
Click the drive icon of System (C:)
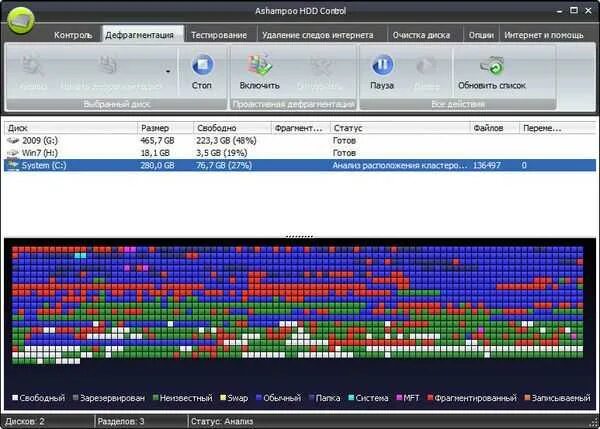point(13,165)
